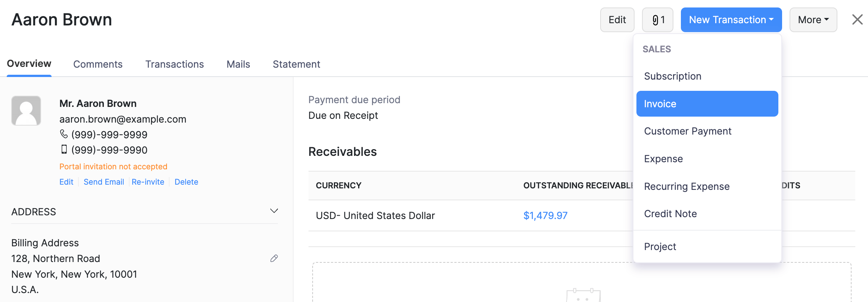Viewport: 868px width, 302px height.
Task: Click the phone icon next to (999)-999-9999
Action: [x=63, y=134]
